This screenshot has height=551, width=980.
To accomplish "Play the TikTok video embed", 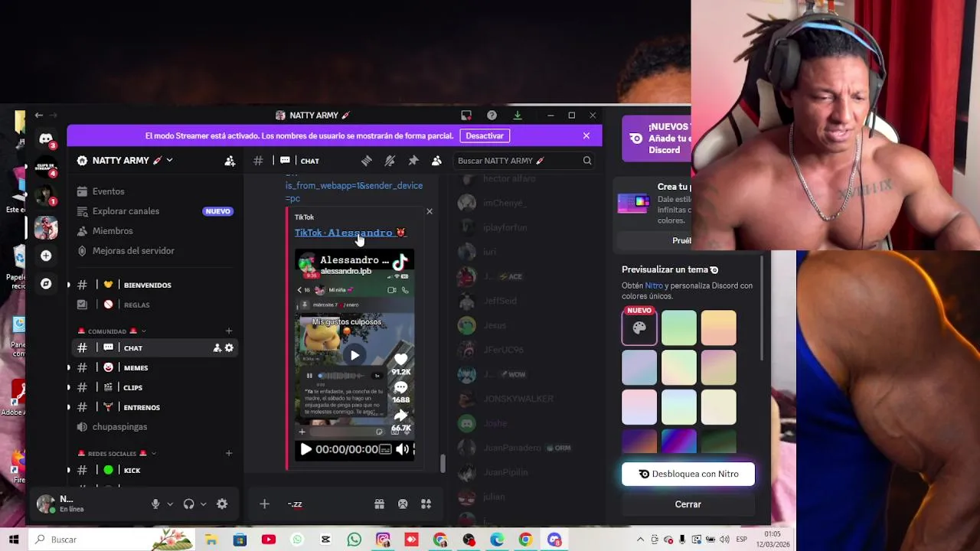I will point(305,449).
